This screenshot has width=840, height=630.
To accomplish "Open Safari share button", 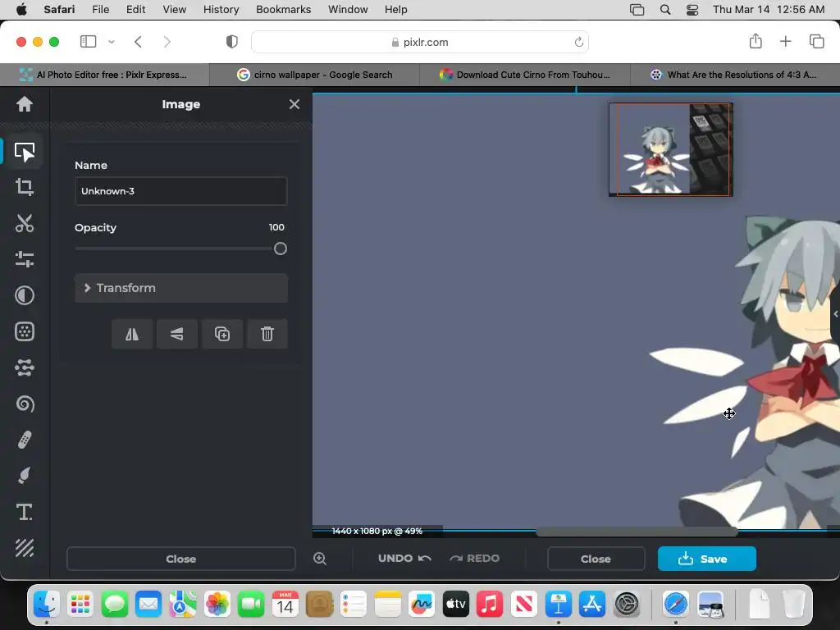I will coord(756,41).
